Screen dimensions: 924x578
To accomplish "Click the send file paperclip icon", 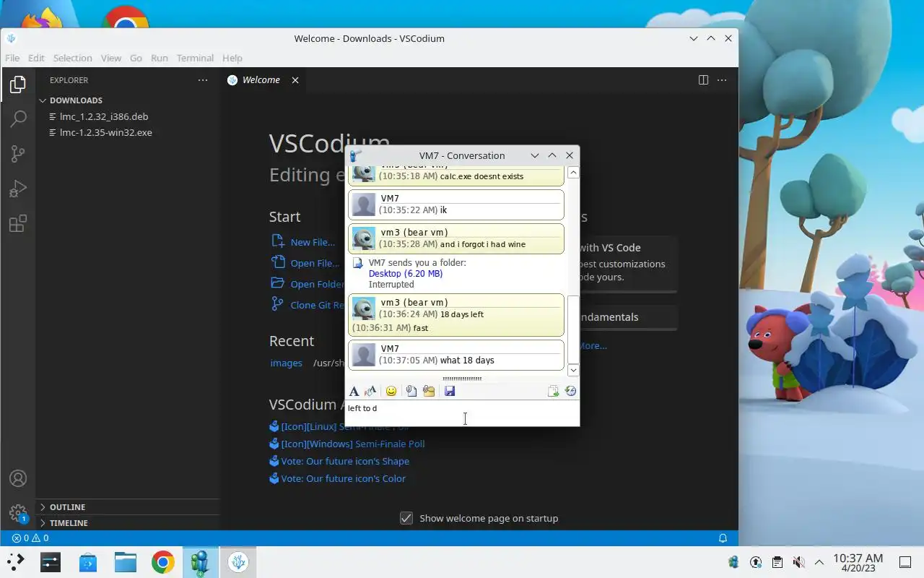I will 411,391.
